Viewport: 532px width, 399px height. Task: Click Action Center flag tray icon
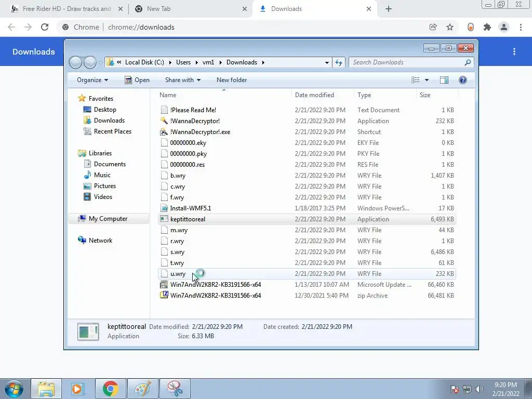tap(454, 389)
